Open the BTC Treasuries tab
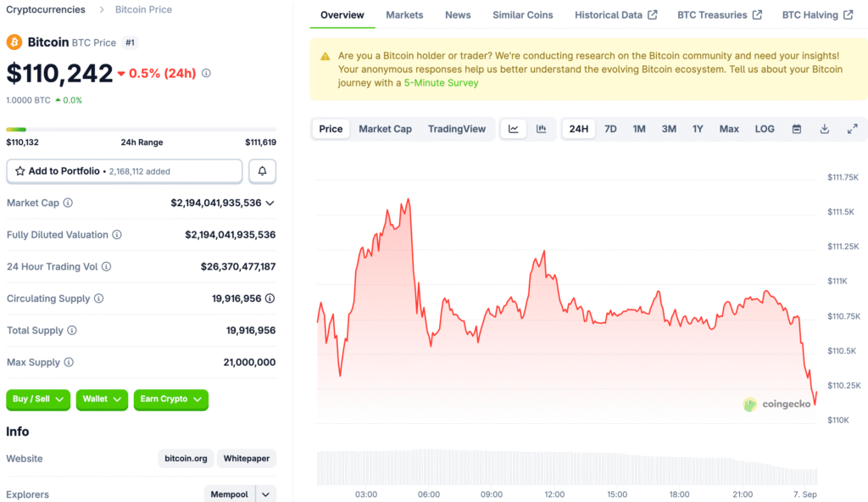 tap(720, 15)
